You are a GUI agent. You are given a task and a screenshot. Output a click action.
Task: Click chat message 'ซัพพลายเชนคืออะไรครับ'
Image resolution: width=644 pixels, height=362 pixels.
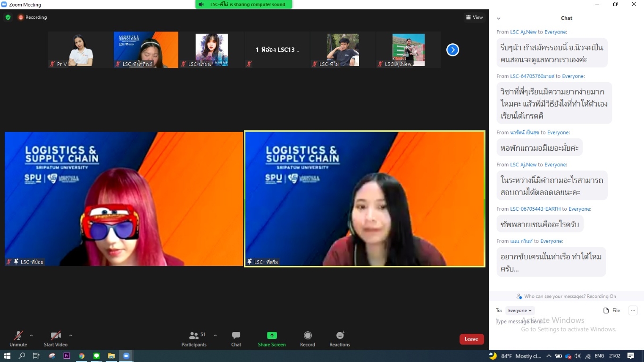(540, 224)
